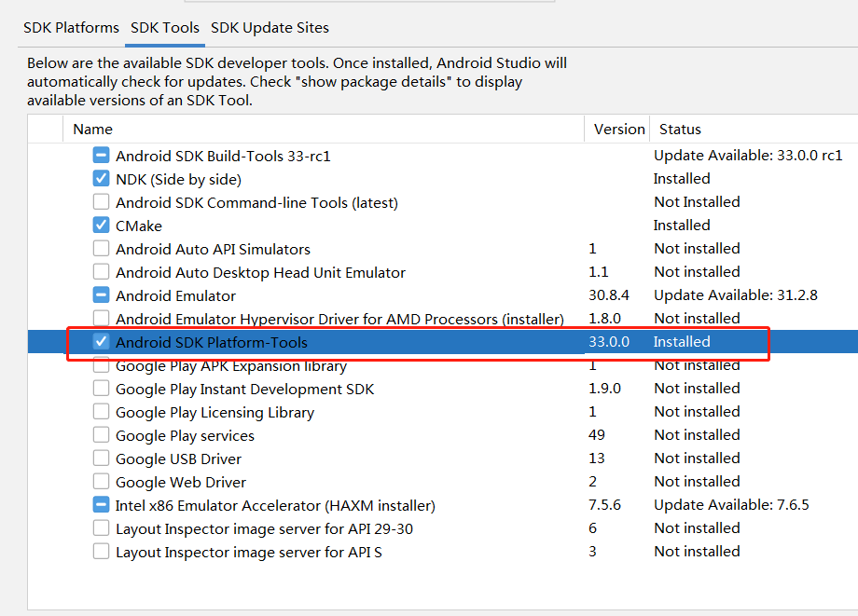Click version value '7.5.6'
Image resolution: width=858 pixels, height=616 pixels.
[604, 504]
